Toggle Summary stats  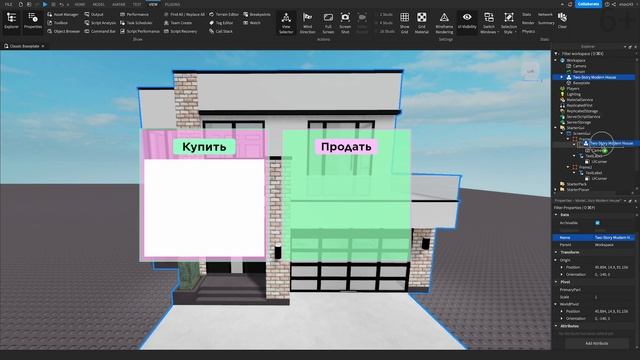pyautogui.click(x=546, y=23)
